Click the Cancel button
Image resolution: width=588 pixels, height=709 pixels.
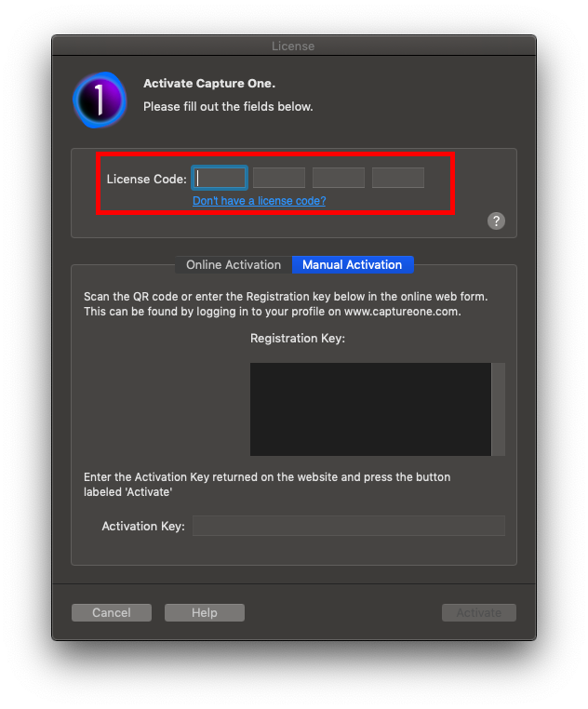point(112,612)
